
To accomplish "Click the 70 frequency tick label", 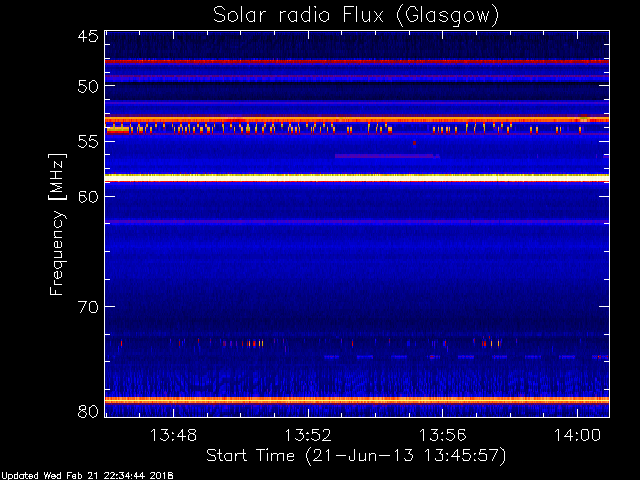I will point(88,307).
